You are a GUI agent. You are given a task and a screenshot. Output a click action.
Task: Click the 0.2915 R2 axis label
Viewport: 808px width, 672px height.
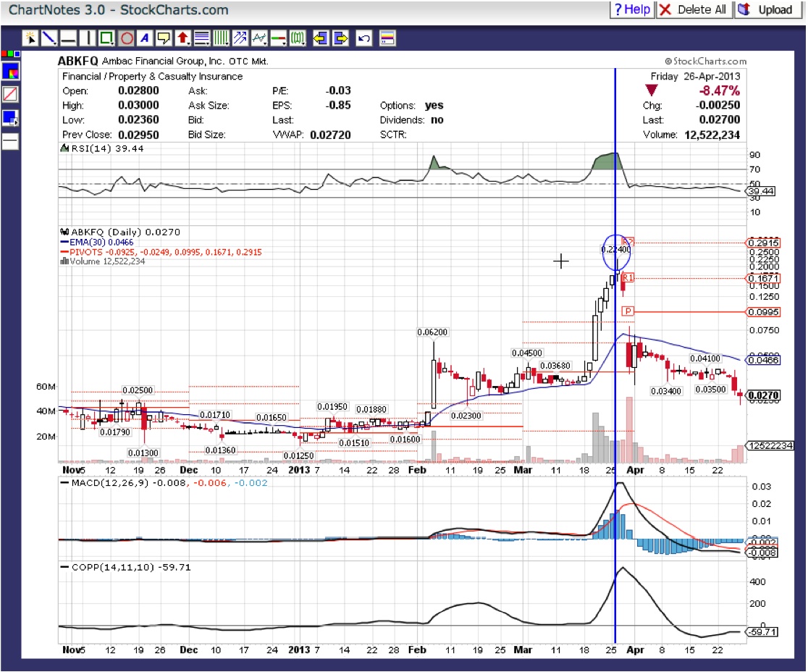coord(764,243)
